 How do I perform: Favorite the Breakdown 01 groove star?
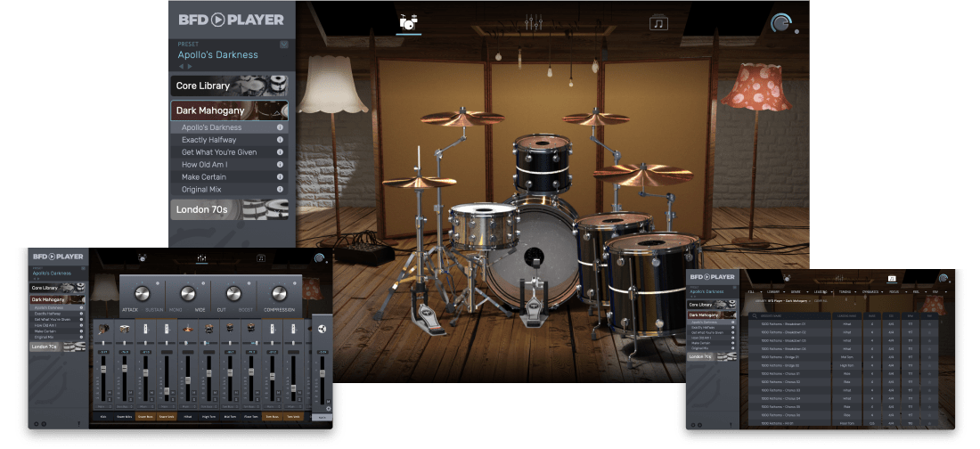929,324
